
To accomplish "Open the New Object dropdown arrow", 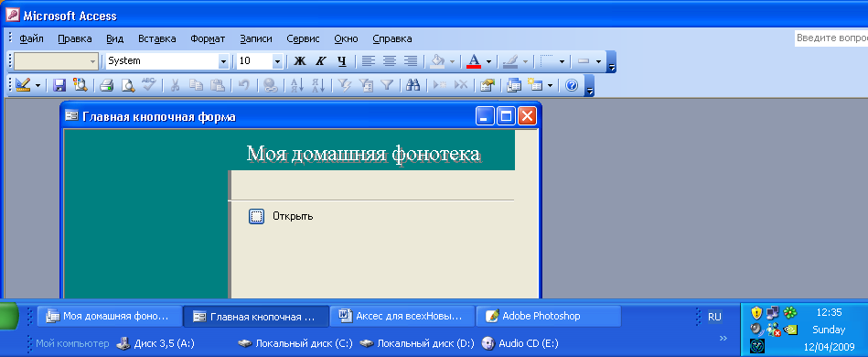I will (x=550, y=85).
